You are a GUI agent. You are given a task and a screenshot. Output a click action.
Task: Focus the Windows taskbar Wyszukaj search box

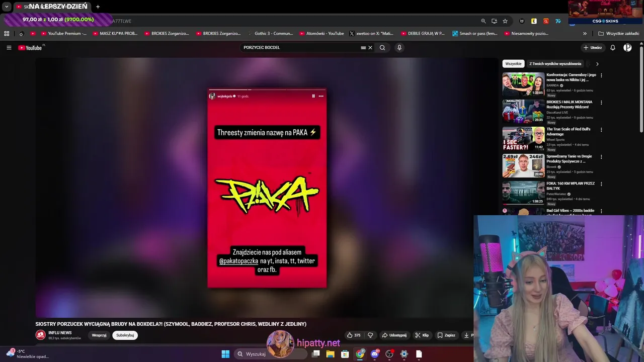[271, 354]
